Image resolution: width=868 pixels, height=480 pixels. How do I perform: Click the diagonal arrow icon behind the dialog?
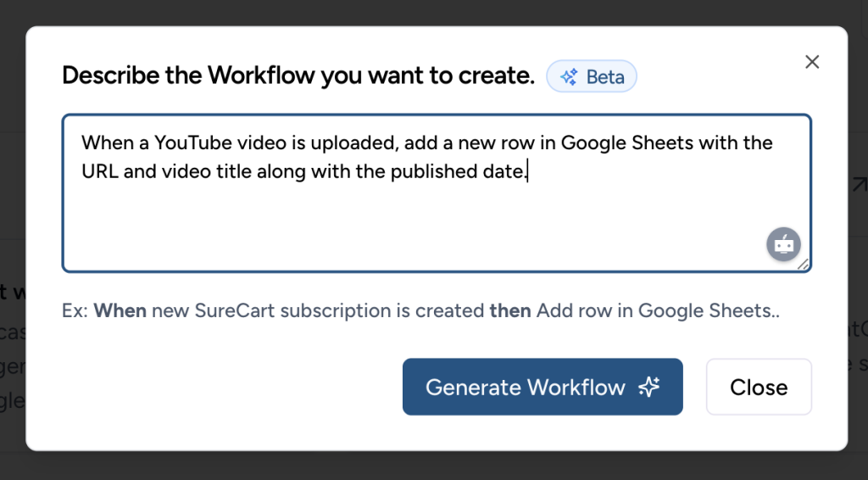[858, 184]
